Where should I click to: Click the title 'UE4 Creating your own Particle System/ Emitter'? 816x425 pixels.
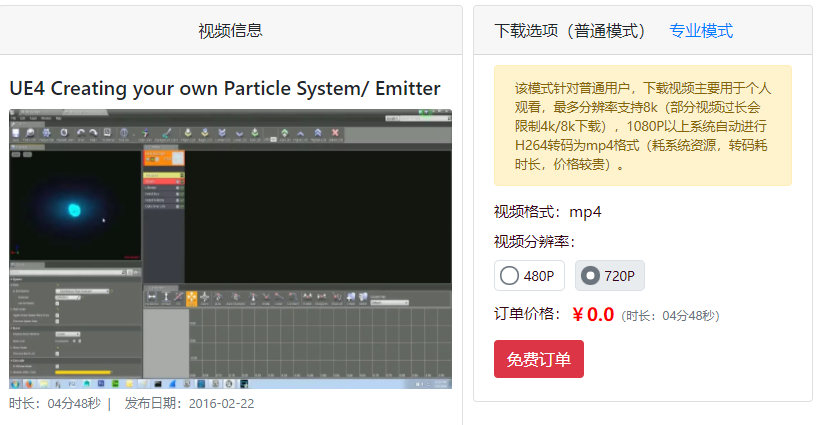225,88
